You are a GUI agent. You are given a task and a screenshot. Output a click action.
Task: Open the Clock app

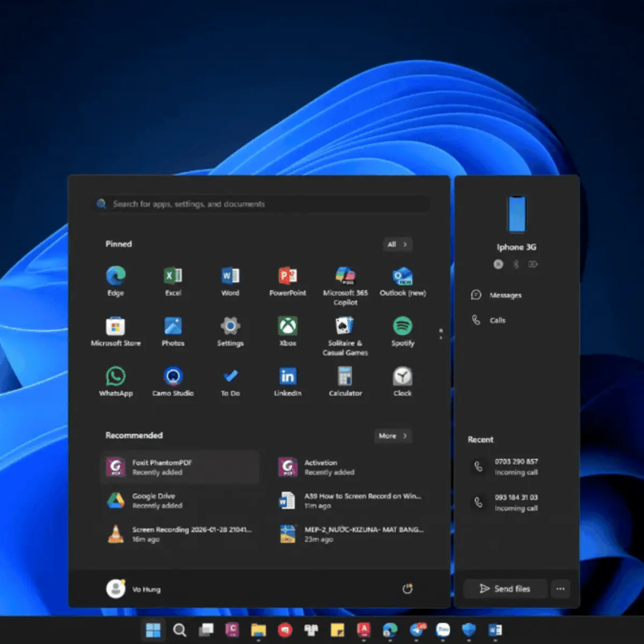[402, 382]
